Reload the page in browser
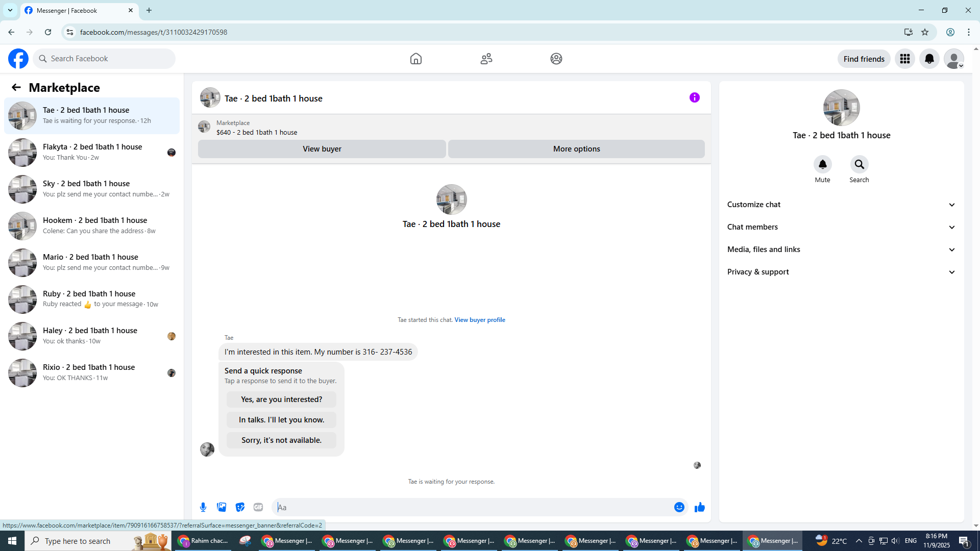The width and height of the screenshot is (980, 551). click(x=48, y=32)
